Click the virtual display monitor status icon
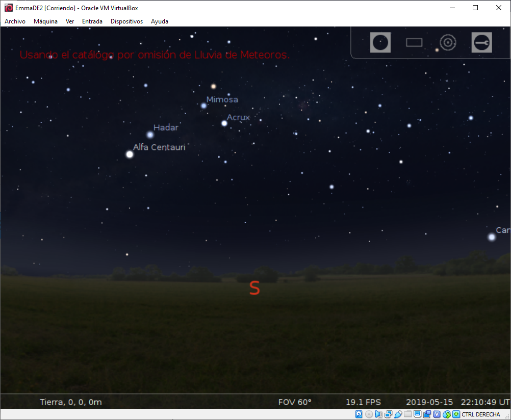The image size is (511, 420). point(417,414)
